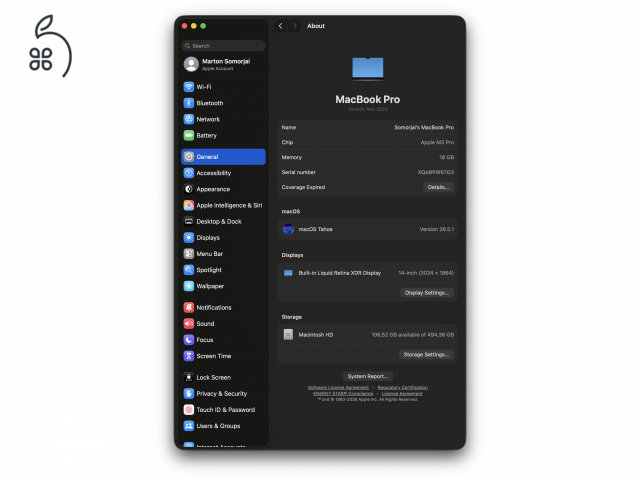Go back with the left chevron

[280, 26]
